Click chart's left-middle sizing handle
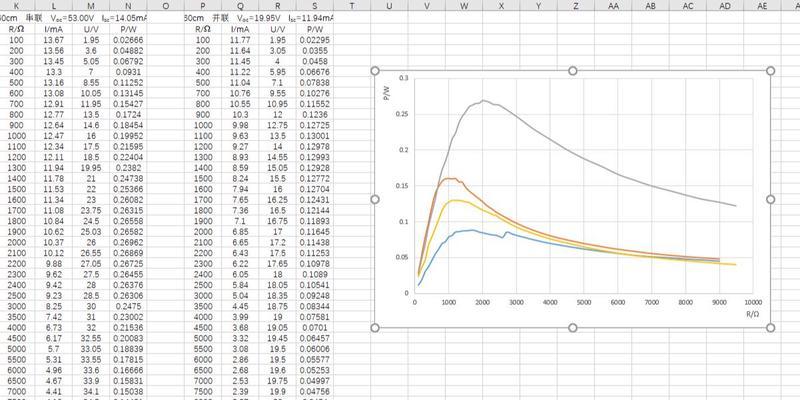 (375, 199)
